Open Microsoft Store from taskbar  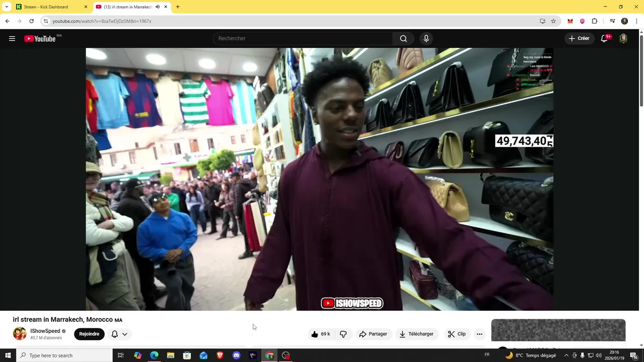coord(187,355)
